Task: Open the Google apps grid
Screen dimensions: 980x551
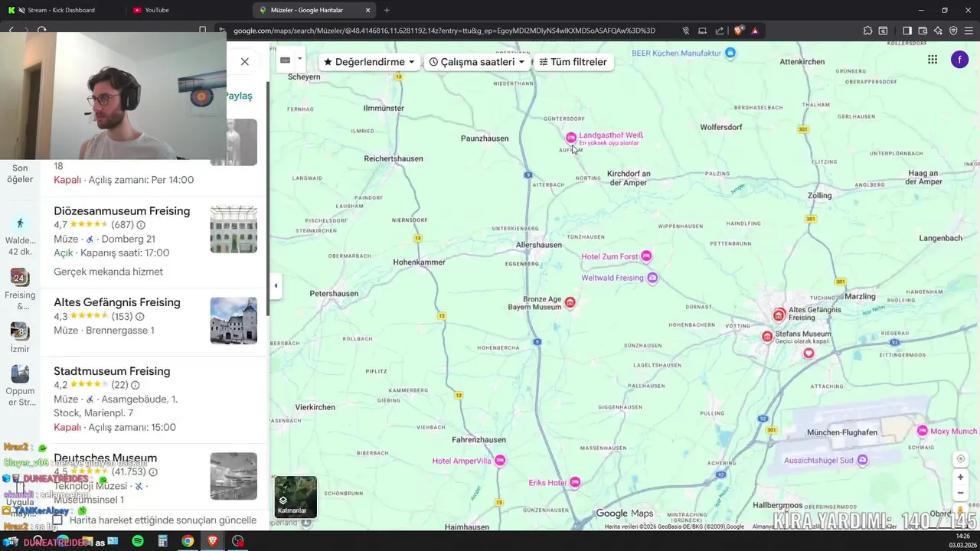Action: click(933, 60)
